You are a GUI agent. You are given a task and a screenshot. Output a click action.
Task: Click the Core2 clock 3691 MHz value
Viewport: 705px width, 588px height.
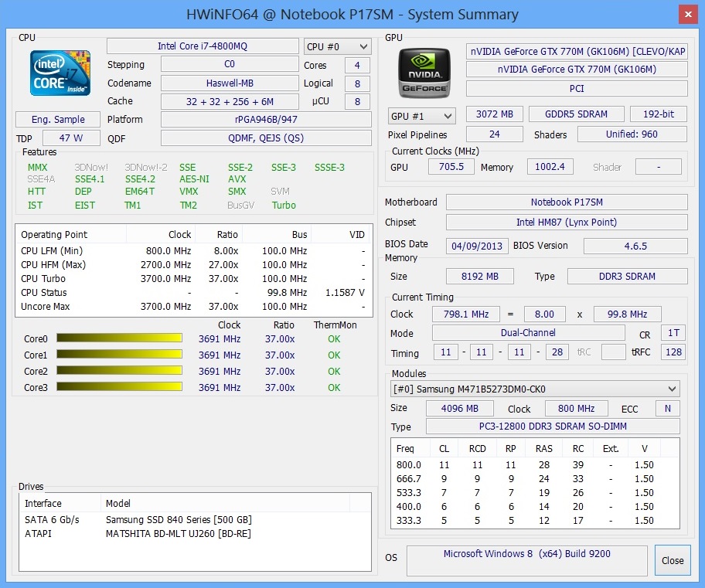(x=220, y=372)
